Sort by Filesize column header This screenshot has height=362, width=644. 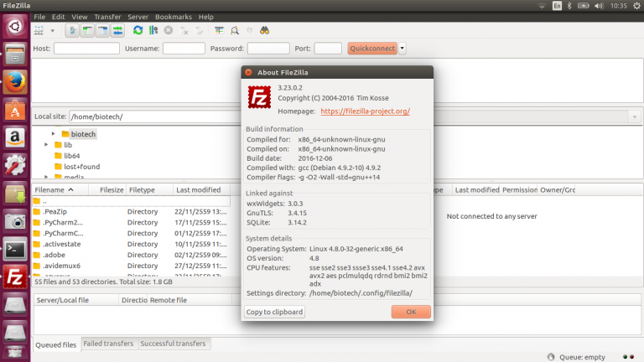(107, 190)
